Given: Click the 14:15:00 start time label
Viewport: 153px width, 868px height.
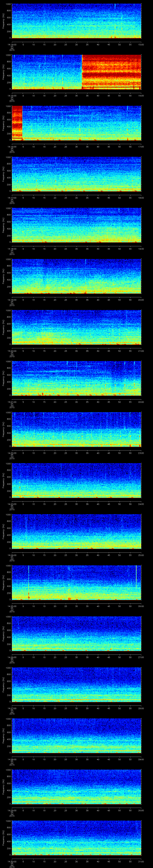Looking at the screenshot, I should pyautogui.click(x=12, y=96).
